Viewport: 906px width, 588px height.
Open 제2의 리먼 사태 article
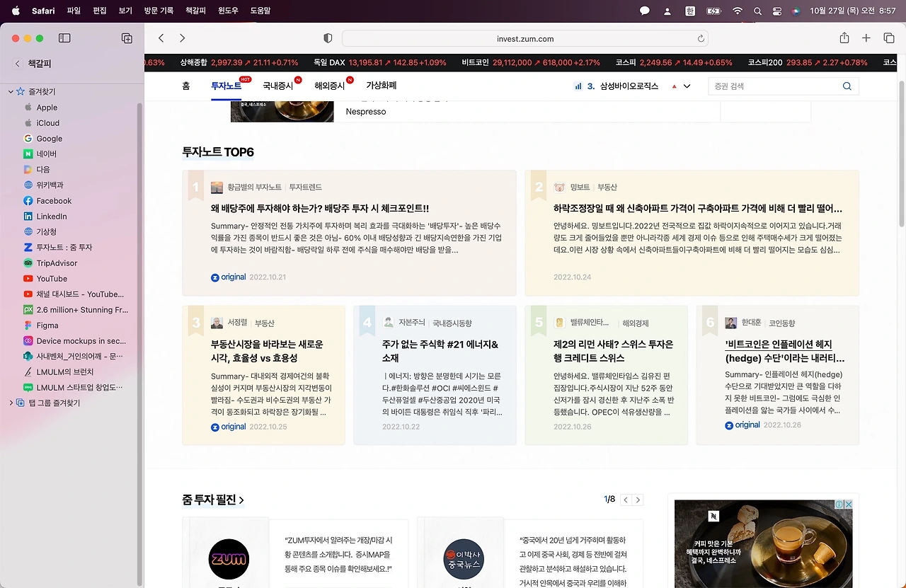[613, 351]
